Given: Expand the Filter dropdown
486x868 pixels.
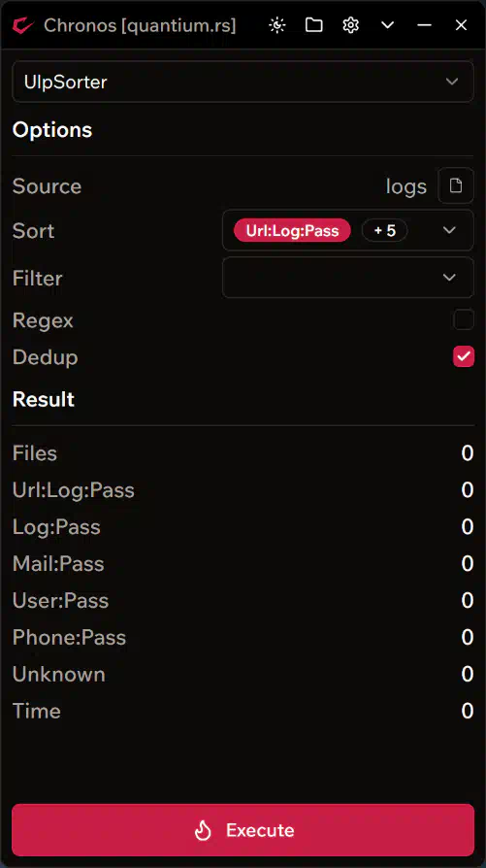Looking at the screenshot, I should coord(348,278).
